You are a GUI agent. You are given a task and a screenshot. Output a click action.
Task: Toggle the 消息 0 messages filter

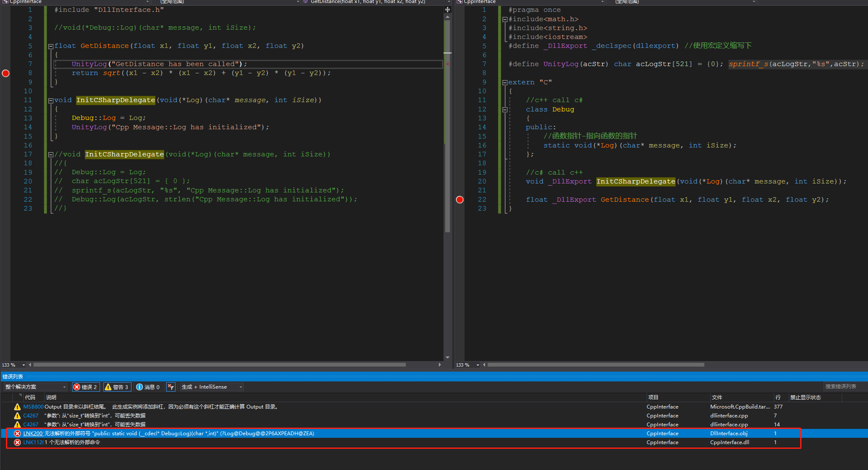click(x=148, y=387)
